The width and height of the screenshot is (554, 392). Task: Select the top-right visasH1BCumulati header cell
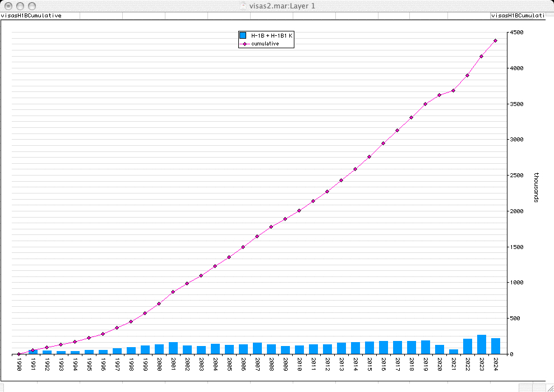(x=518, y=16)
